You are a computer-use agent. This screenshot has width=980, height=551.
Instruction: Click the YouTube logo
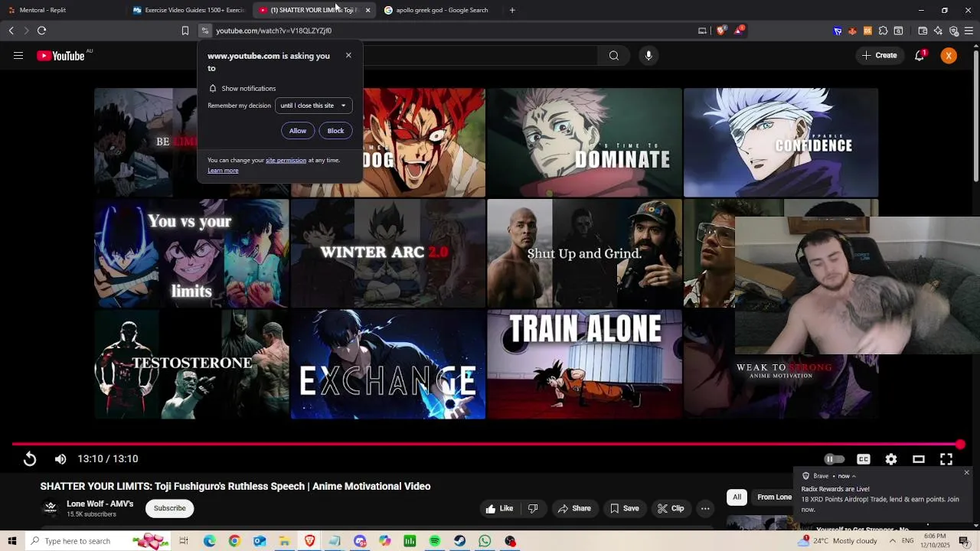60,56
